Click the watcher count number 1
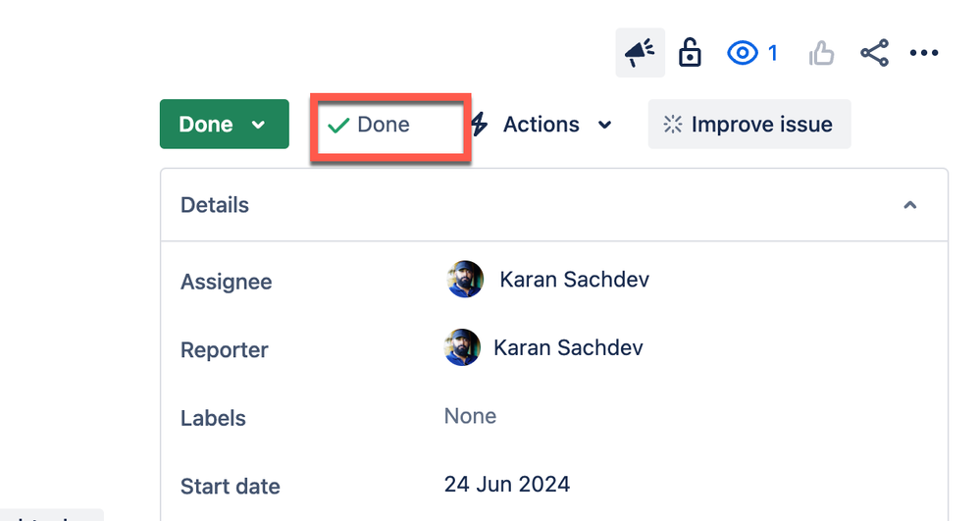 tap(772, 53)
